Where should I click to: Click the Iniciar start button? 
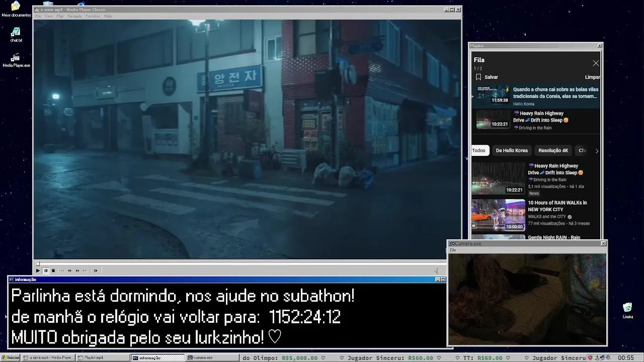point(10,357)
